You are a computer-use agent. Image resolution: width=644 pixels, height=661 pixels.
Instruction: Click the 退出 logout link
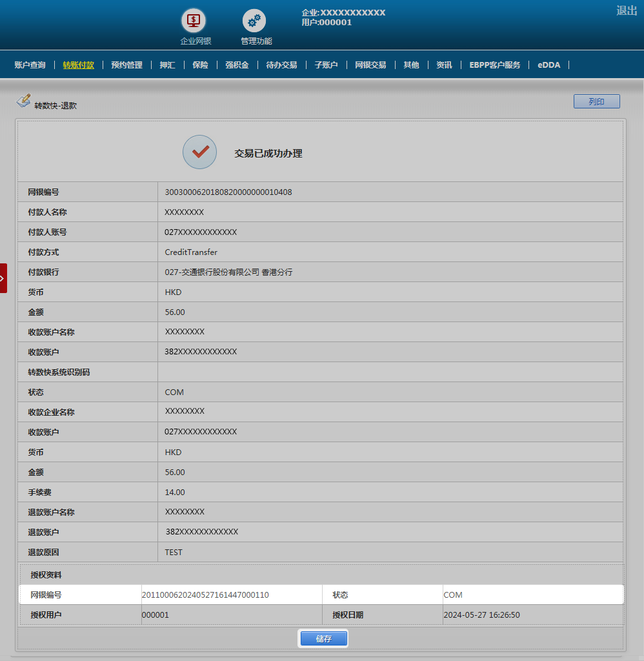626,10
